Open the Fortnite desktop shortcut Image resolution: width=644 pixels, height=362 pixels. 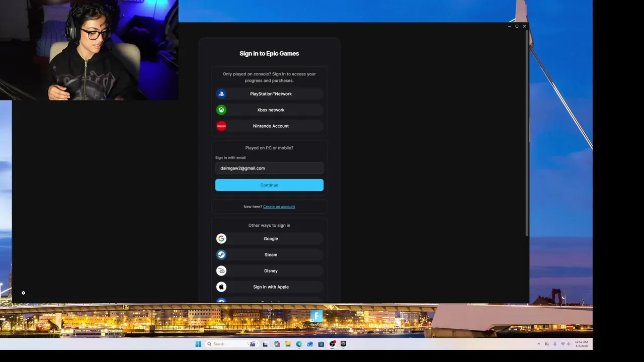coord(316,318)
